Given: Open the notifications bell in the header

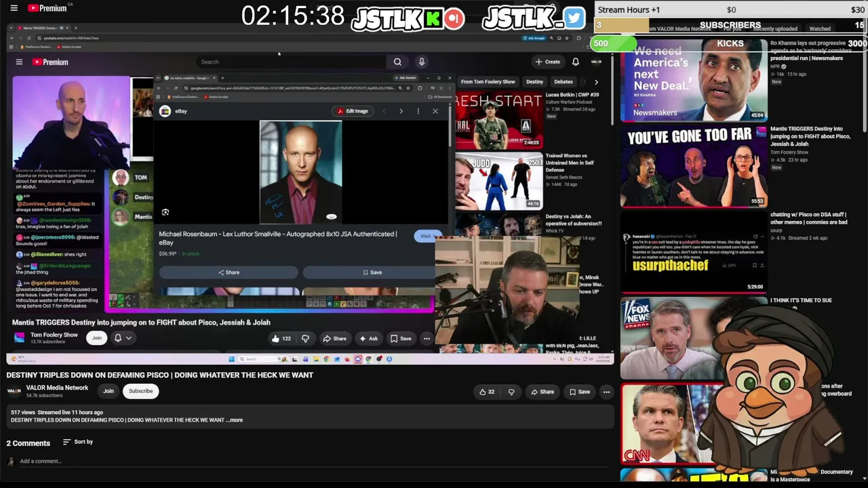Looking at the screenshot, I should (x=576, y=62).
